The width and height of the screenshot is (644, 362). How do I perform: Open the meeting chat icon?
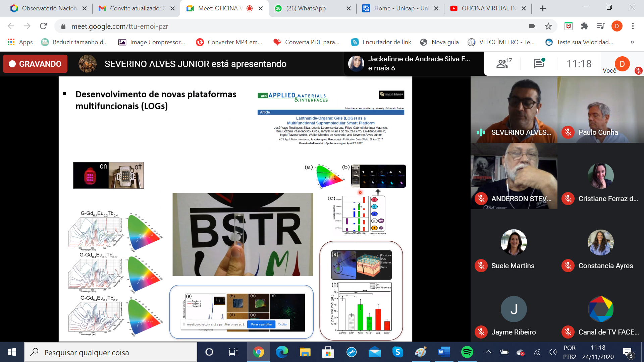pyautogui.click(x=539, y=63)
